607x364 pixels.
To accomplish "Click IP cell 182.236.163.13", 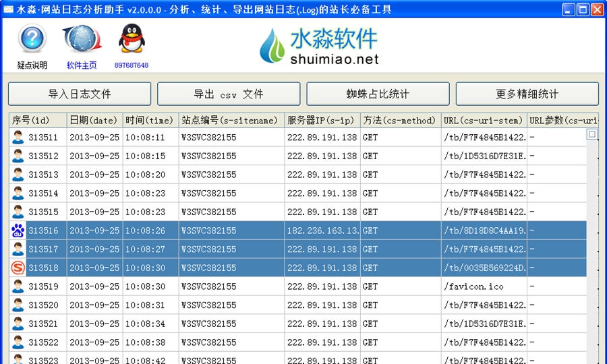I will coord(322,231).
